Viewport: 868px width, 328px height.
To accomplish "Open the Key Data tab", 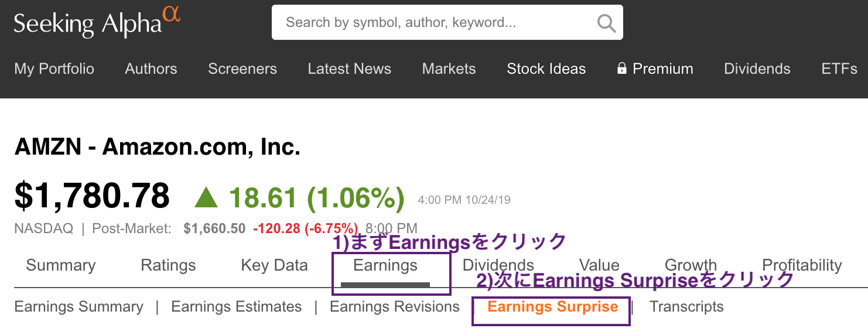I will click(274, 265).
